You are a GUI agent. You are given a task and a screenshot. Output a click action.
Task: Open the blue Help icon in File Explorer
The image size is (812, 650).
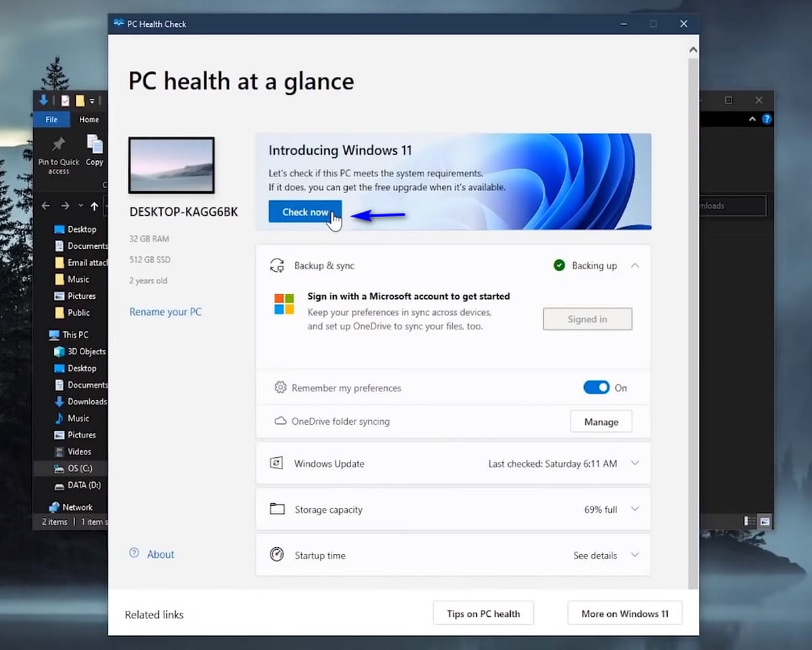click(x=766, y=119)
